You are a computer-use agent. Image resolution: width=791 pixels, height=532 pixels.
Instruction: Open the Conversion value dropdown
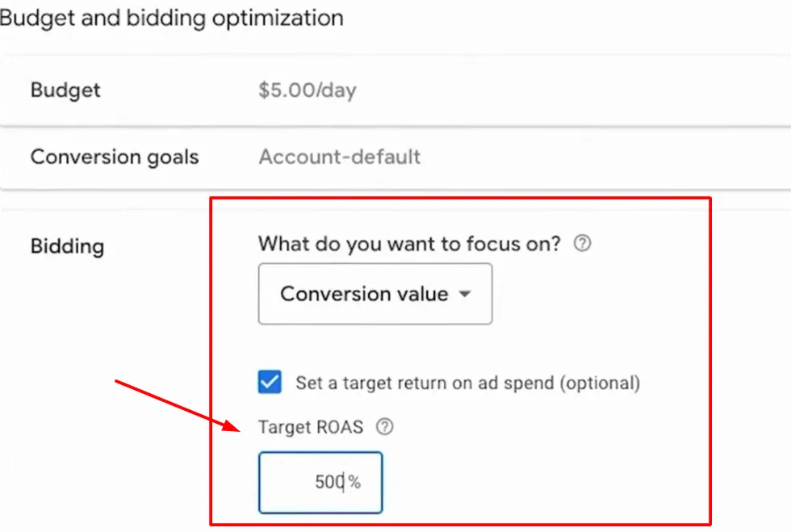coord(375,294)
